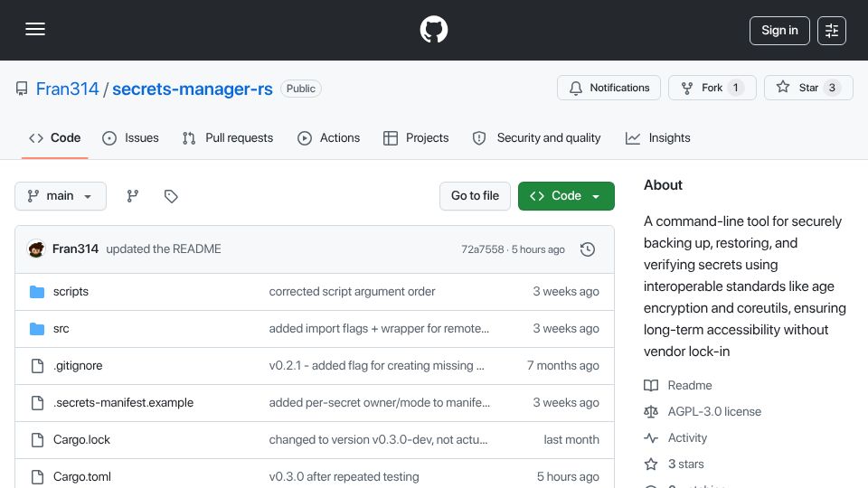Open .secrets-manifest.example file
868x488 pixels.
click(x=124, y=403)
